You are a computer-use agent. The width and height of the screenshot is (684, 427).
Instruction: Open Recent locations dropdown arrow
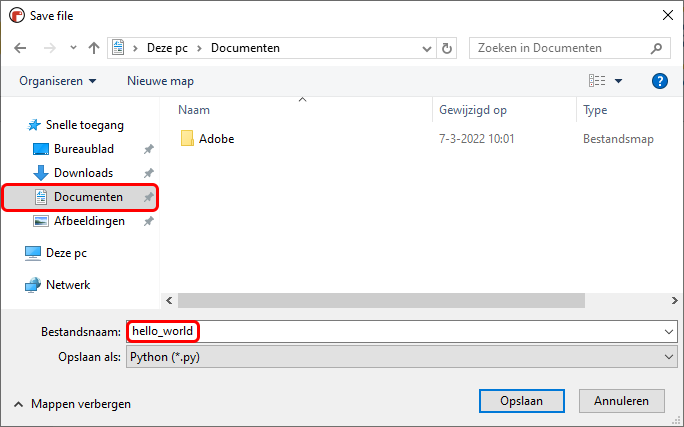(73, 48)
